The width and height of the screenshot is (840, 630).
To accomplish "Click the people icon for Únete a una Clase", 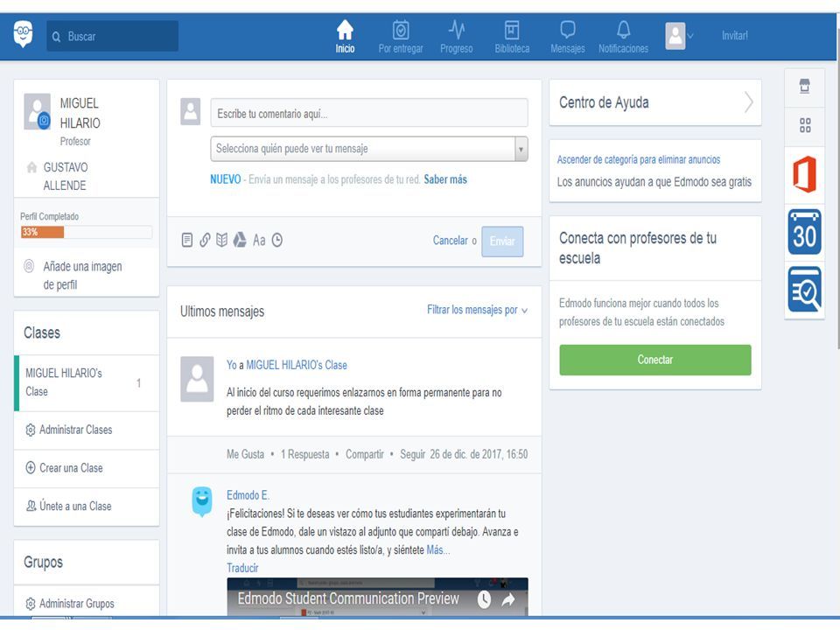I will click(x=31, y=505).
